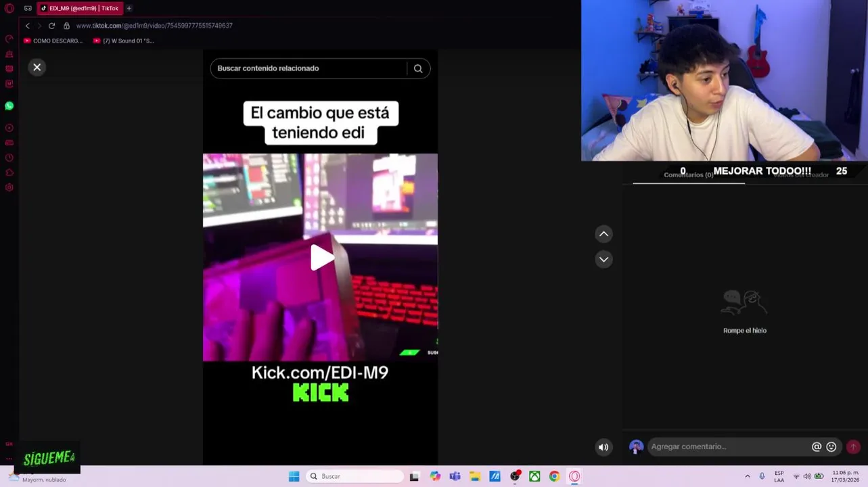Click the 'Rompe el hielo' empty comments text
This screenshot has width=868, height=487.
point(745,331)
